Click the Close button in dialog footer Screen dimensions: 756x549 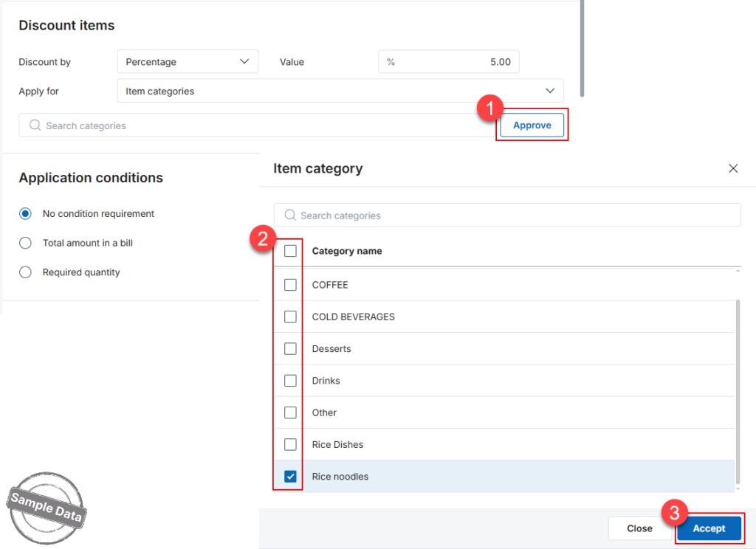(x=639, y=528)
